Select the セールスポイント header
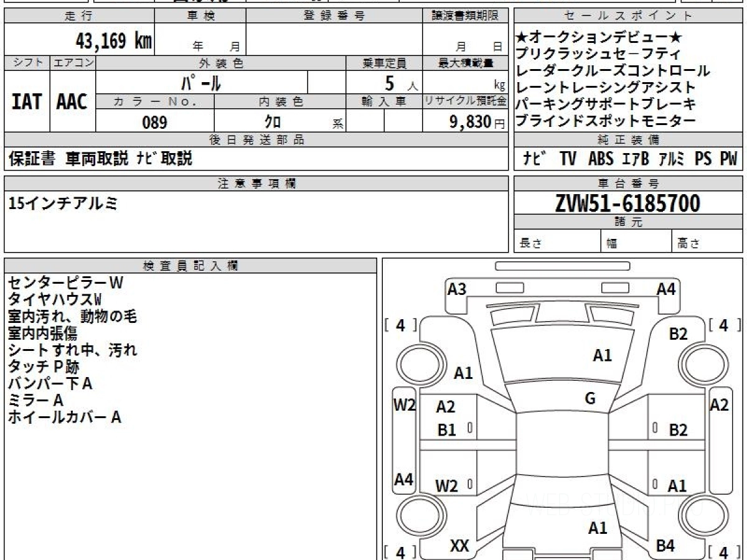 click(x=628, y=16)
